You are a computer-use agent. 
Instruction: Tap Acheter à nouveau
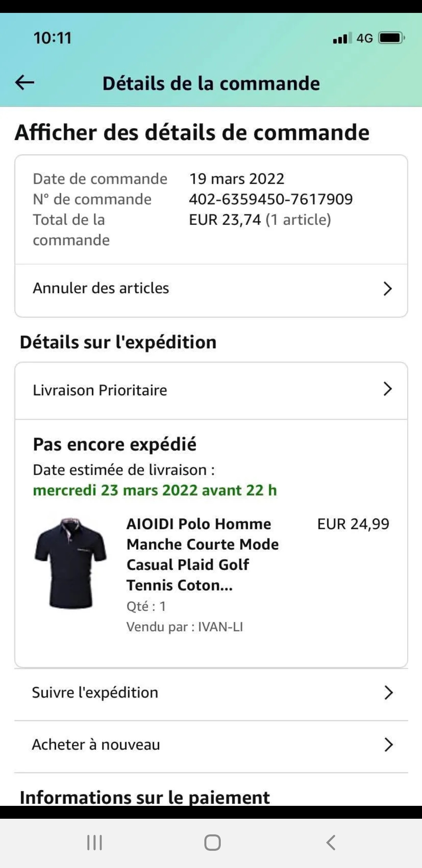96,745
